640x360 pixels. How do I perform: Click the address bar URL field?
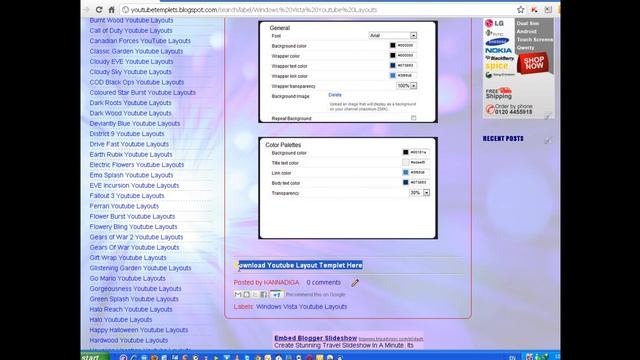(318, 9)
